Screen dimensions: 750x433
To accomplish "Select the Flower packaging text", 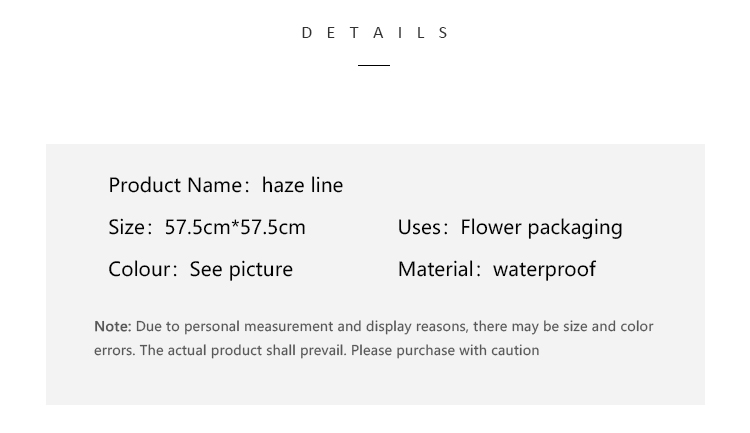I will 541,228.
